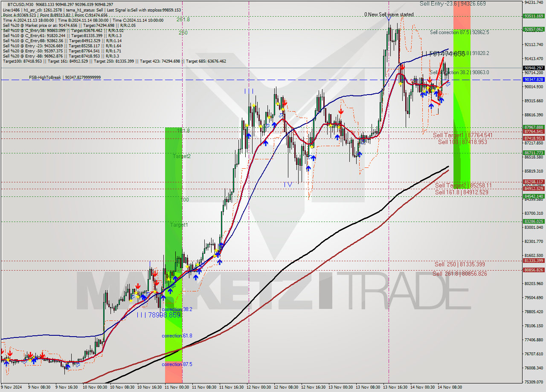Image resolution: width=546 pixels, height=392 pixels.
Task: Click the blue 'I I I 78998.859' wave label
Action: pyautogui.click(x=159, y=315)
